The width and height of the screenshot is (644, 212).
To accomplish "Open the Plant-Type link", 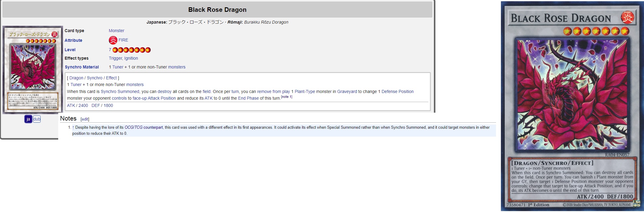I will [305, 91].
